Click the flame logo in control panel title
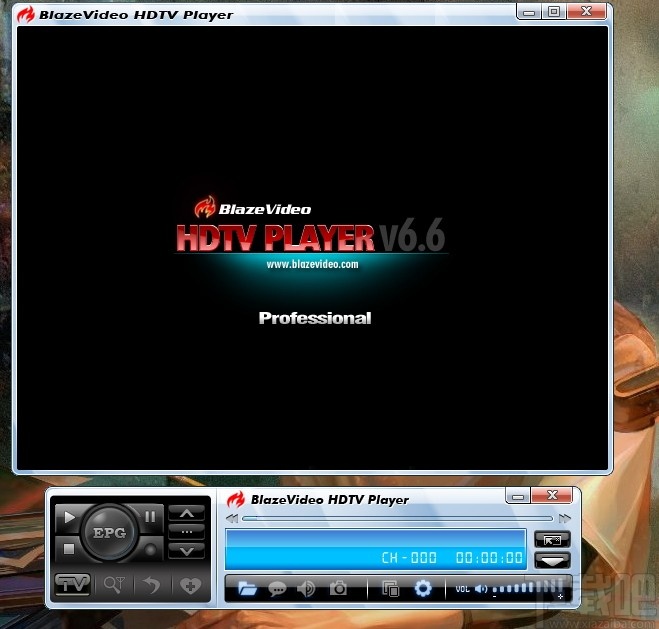Viewport: 659px width, 629px height. tap(235, 499)
